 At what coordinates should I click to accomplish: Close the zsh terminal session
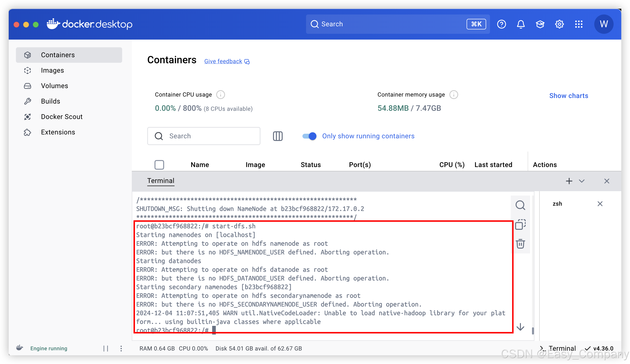[600, 204]
